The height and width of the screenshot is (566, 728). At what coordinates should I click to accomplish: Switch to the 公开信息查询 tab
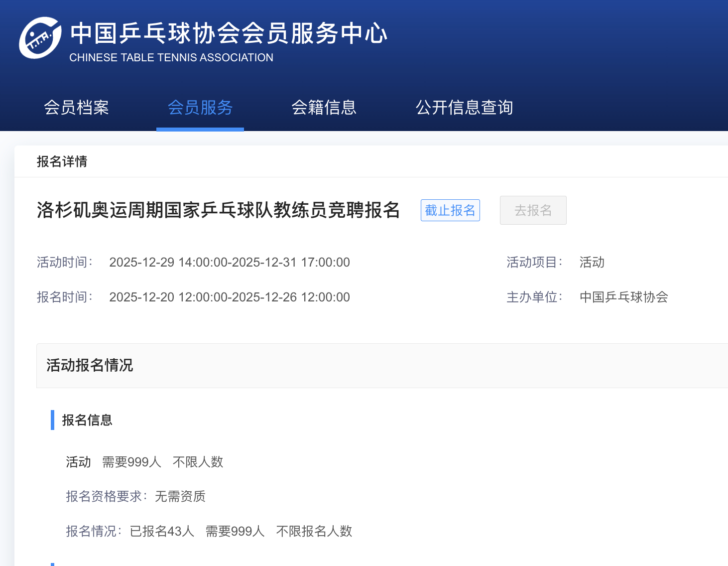(465, 108)
